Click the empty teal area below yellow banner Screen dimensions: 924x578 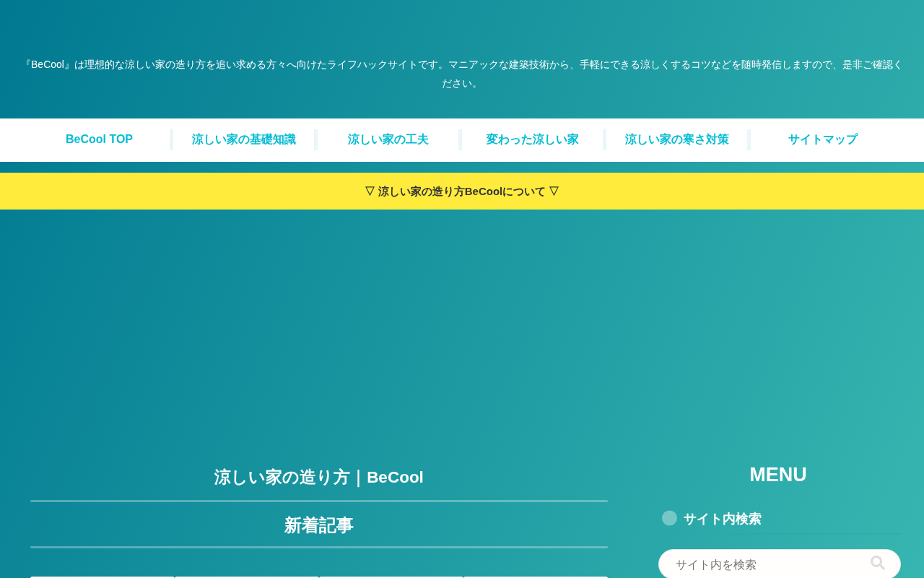coord(462,325)
